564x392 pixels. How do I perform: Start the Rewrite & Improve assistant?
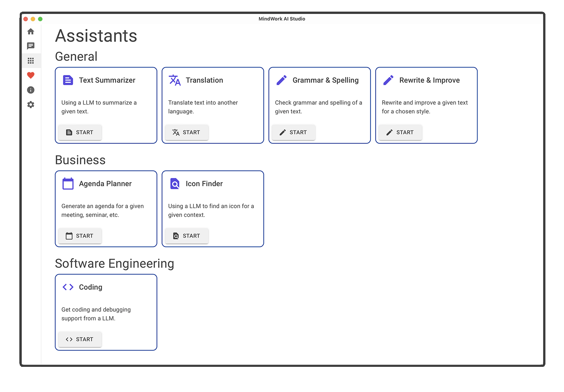click(400, 132)
